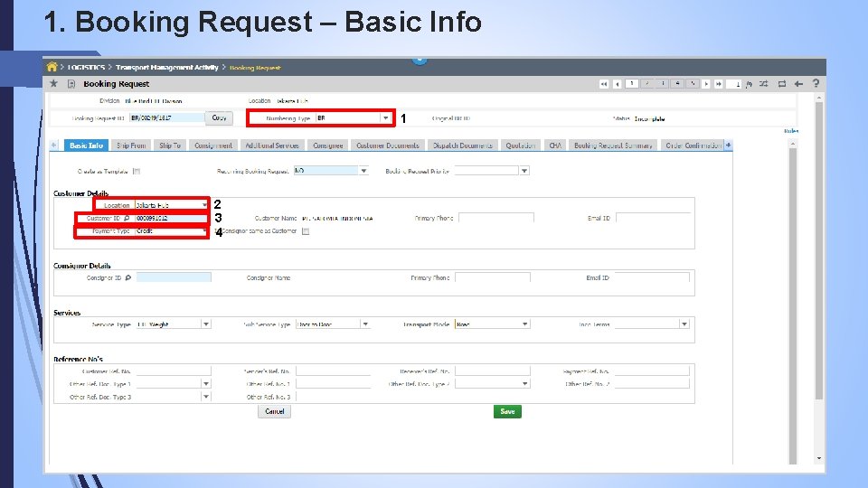868x488 pixels.
Task: Click the Customer Ref. No. field
Action: coord(174,371)
